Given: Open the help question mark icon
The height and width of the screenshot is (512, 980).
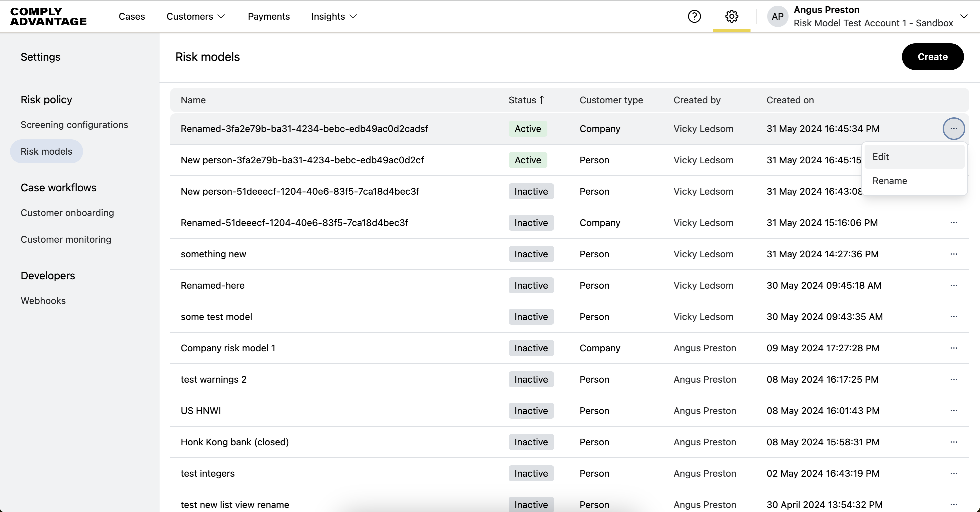Looking at the screenshot, I should (694, 16).
